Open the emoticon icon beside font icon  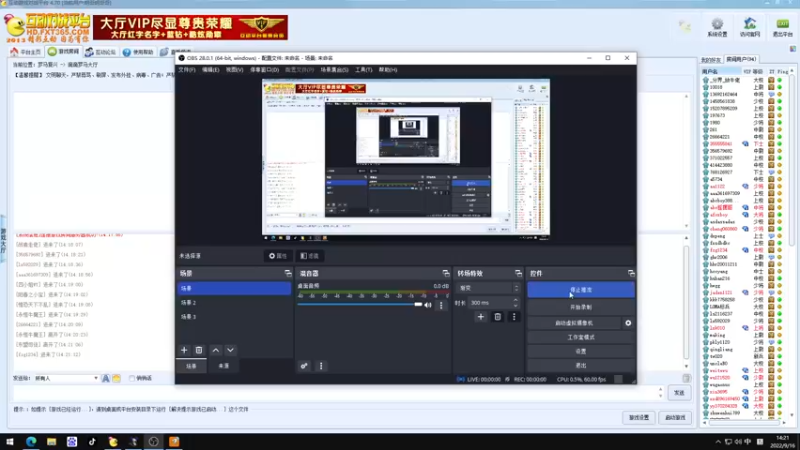(x=116, y=379)
